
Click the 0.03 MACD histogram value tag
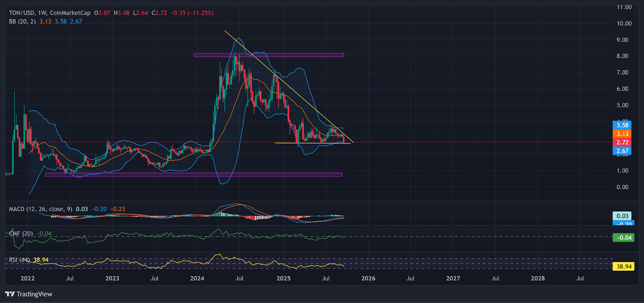tap(622, 216)
